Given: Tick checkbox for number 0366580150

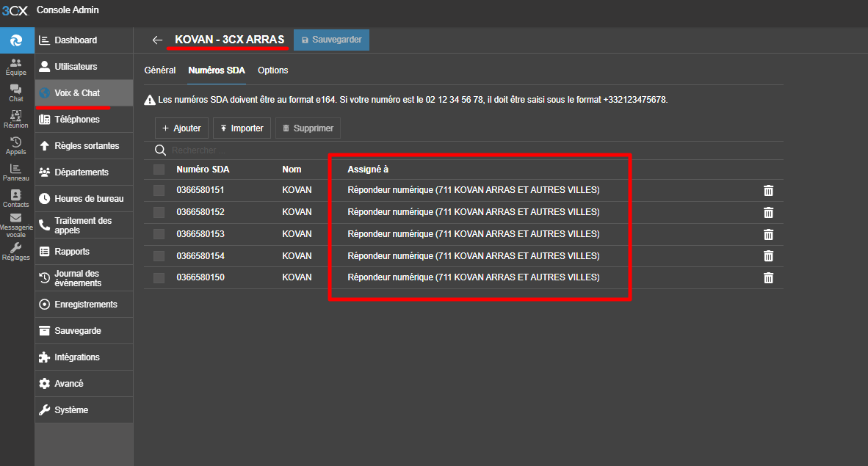Looking at the screenshot, I should tap(159, 278).
